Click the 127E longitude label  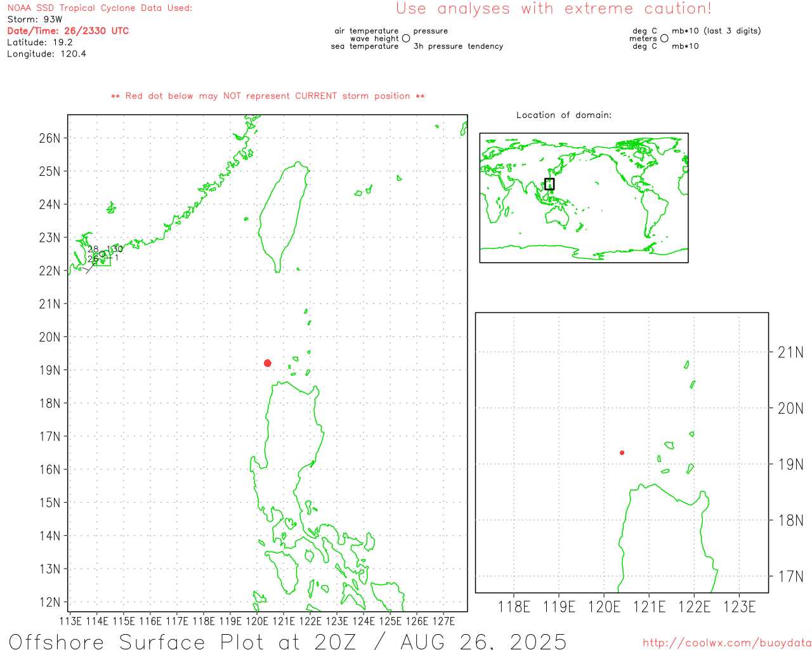[x=443, y=621]
